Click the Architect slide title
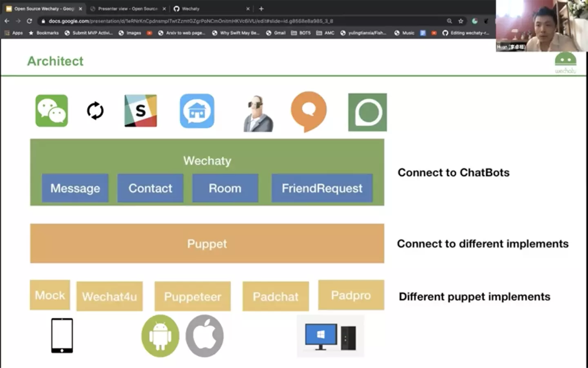 [55, 61]
